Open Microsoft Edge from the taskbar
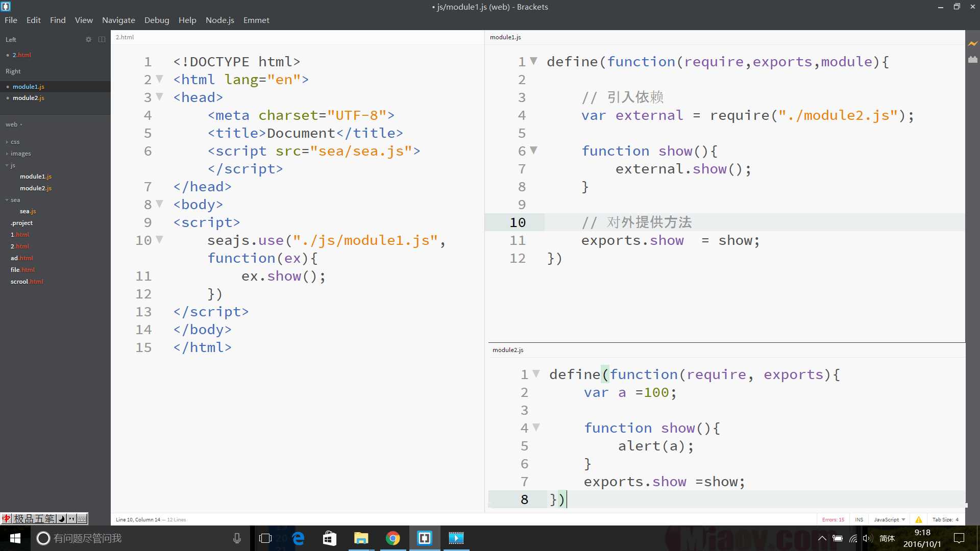This screenshot has height=551, width=980. (298, 538)
